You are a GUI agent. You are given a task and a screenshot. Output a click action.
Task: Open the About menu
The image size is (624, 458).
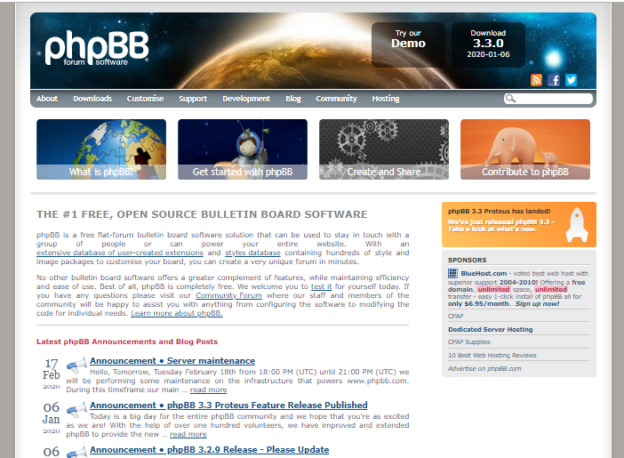coord(47,98)
